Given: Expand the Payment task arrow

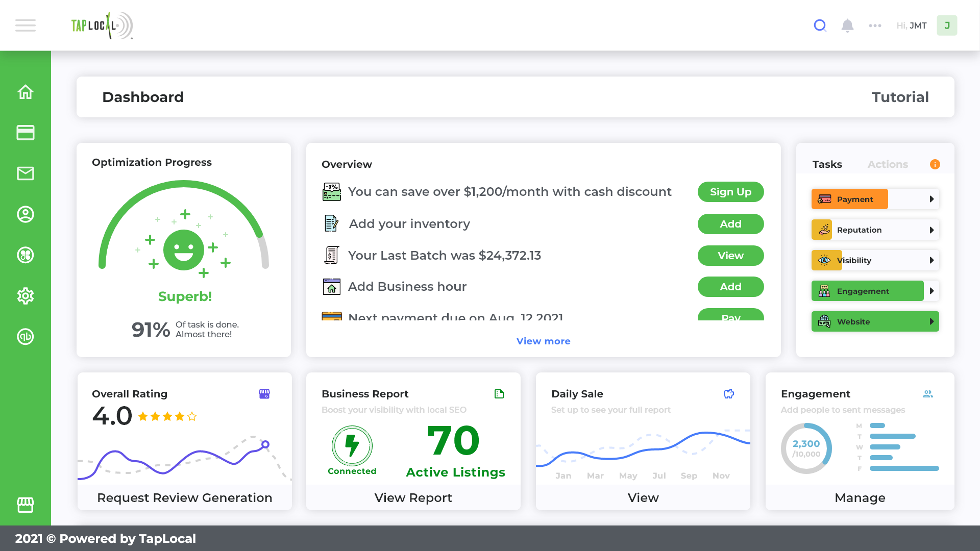Looking at the screenshot, I should point(932,199).
